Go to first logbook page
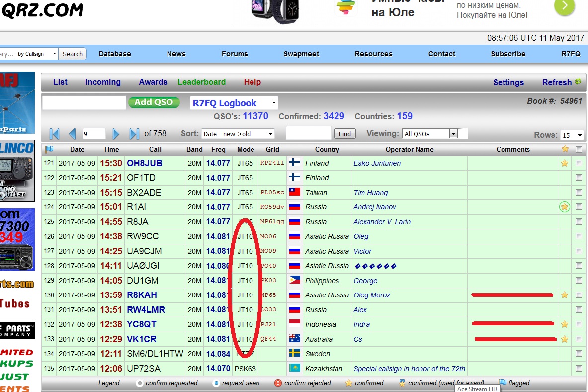The height and width of the screenshot is (392, 588). [55, 134]
